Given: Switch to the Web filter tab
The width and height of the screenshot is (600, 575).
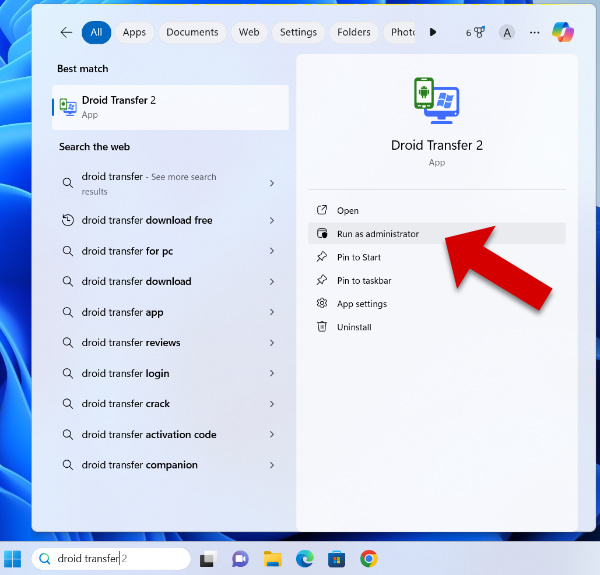Looking at the screenshot, I should [249, 33].
